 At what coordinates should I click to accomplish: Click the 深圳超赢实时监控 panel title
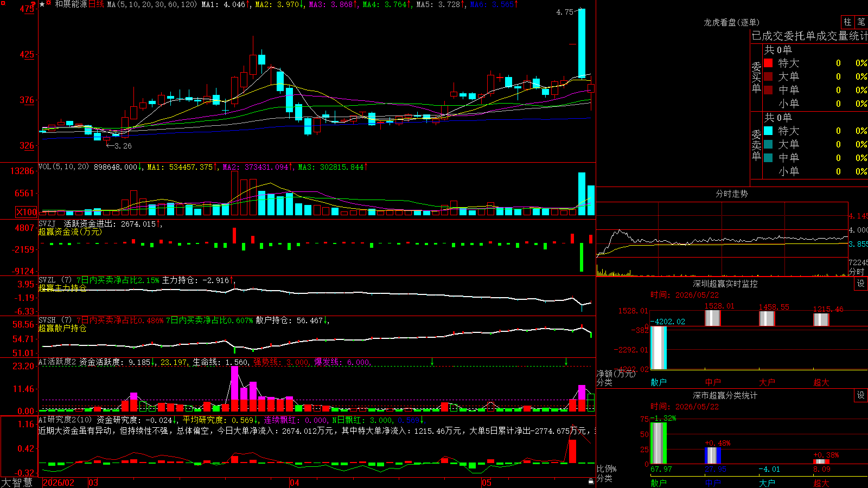click(x=725, y=284)
